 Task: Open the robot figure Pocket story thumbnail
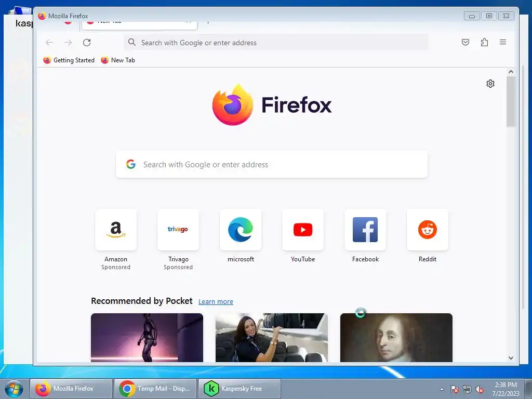point(147,338)
